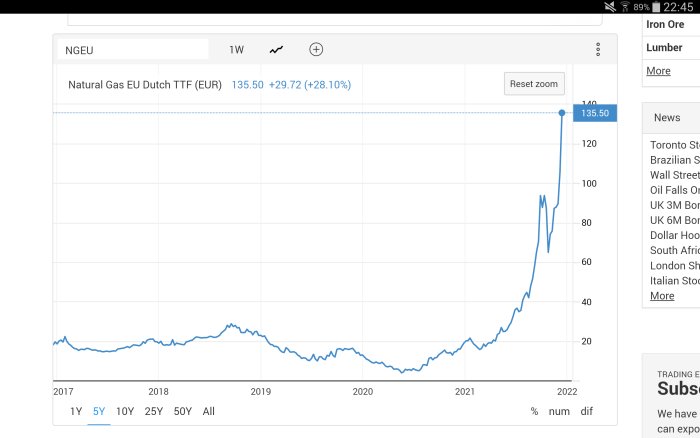Click the latest data point marker

click(562, 113)
